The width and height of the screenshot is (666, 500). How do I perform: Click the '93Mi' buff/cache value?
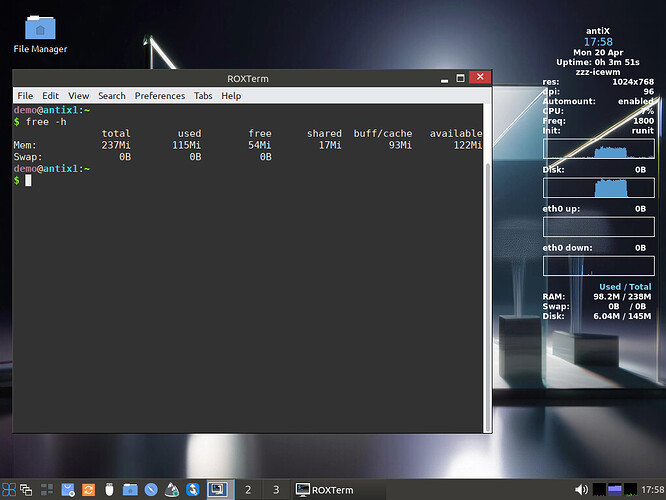click(400, 145)
